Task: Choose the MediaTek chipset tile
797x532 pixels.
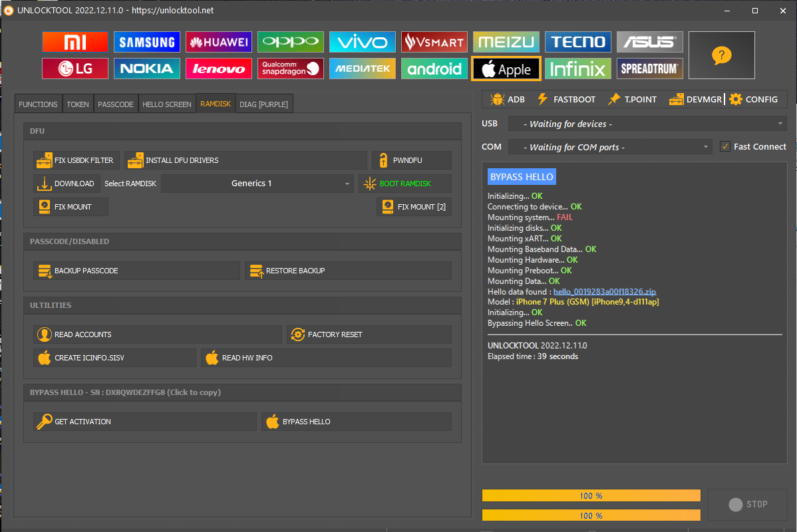Action: click(363, 68)
